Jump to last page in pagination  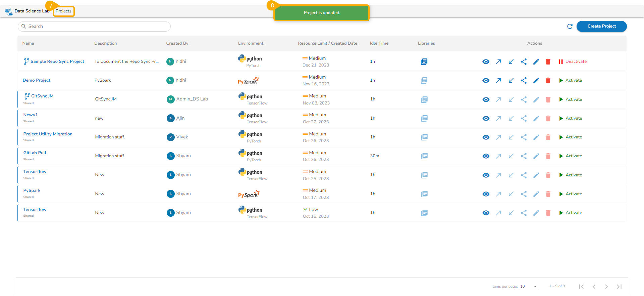(x=619, y=287)
